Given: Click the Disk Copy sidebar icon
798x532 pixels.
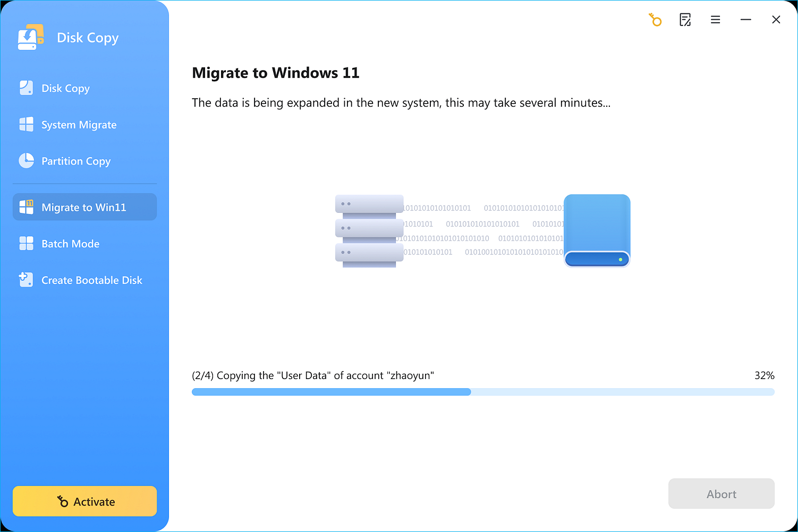Looking at the screenshot, I should [x=26, y=88].
